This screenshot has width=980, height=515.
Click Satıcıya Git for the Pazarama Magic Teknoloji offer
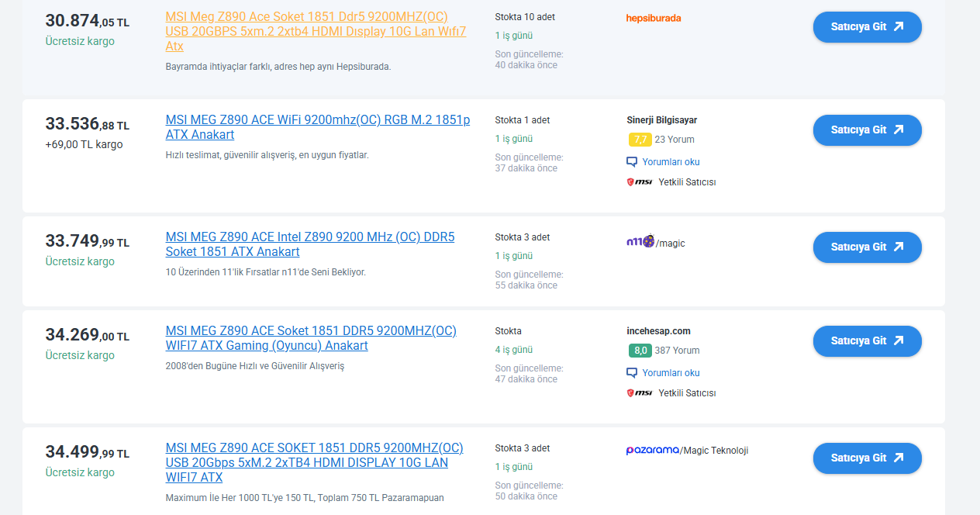867,458
